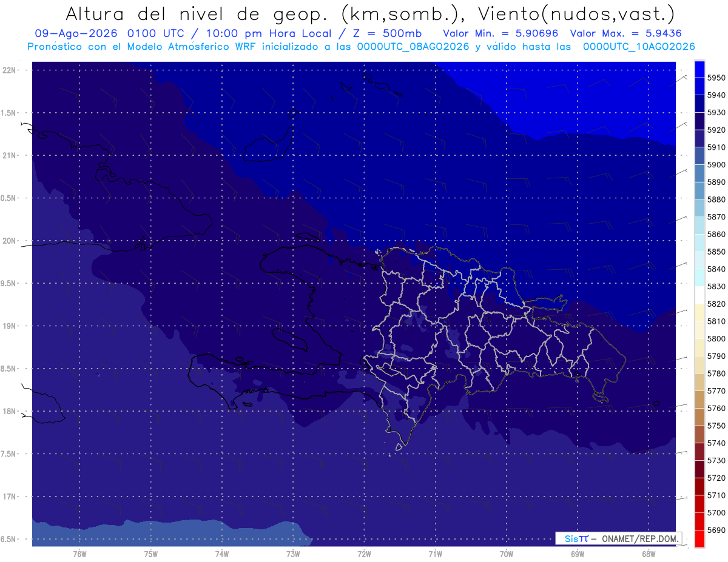The height and width of the screenshot is (562, 728).
Task: Pick the color bar segment between 5700 and 5710
Action: point(699,504)
